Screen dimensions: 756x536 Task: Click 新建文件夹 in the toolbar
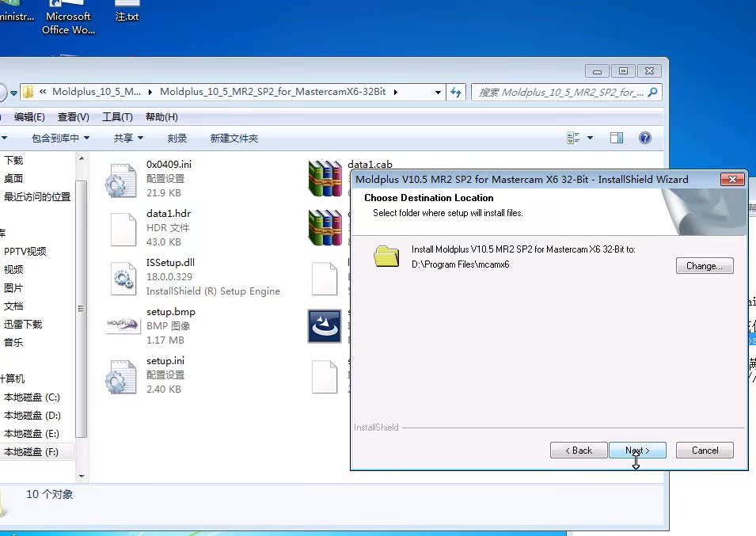click(234, 139)
